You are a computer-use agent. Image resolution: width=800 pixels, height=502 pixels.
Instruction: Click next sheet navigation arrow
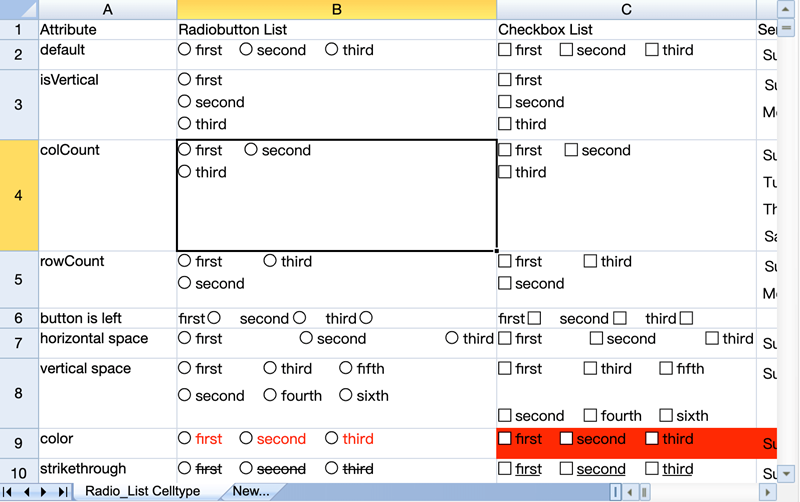pyautogui.click(x=45, y=492)
